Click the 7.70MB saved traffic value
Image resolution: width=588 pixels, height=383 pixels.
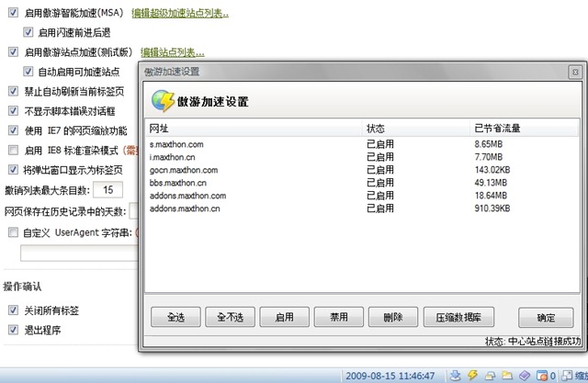[488, 157]
